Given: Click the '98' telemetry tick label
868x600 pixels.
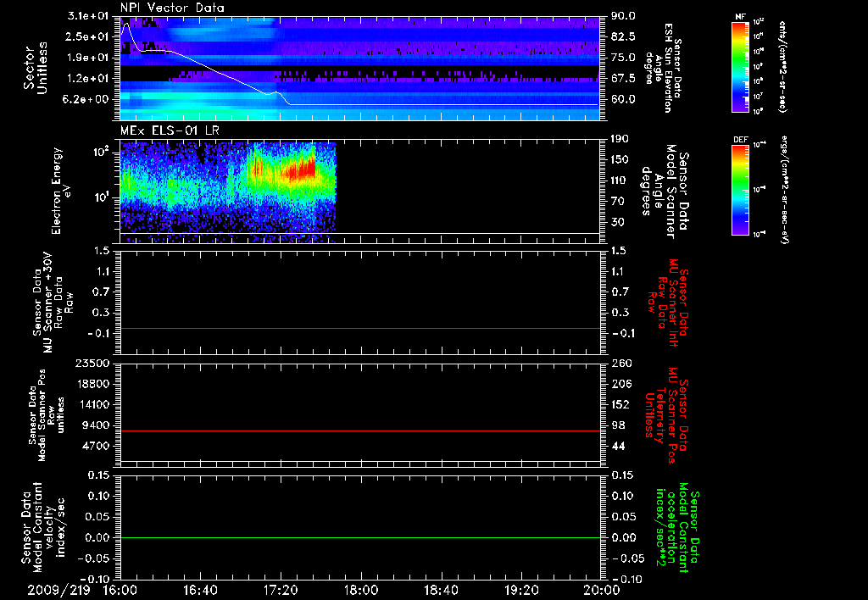Looking at the screenshot, I should coord(618,425).
